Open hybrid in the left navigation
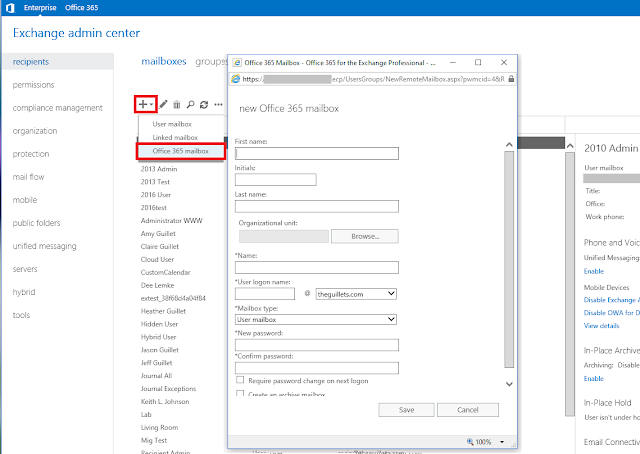The height and width of the screenshot is (454, 640). pyautogui.click(x=24, y=292)
